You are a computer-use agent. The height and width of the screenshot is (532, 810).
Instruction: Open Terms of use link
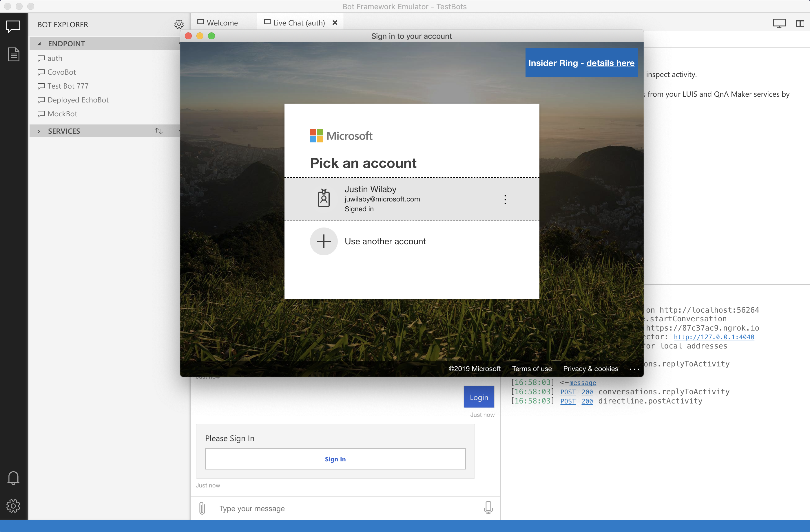532,368
